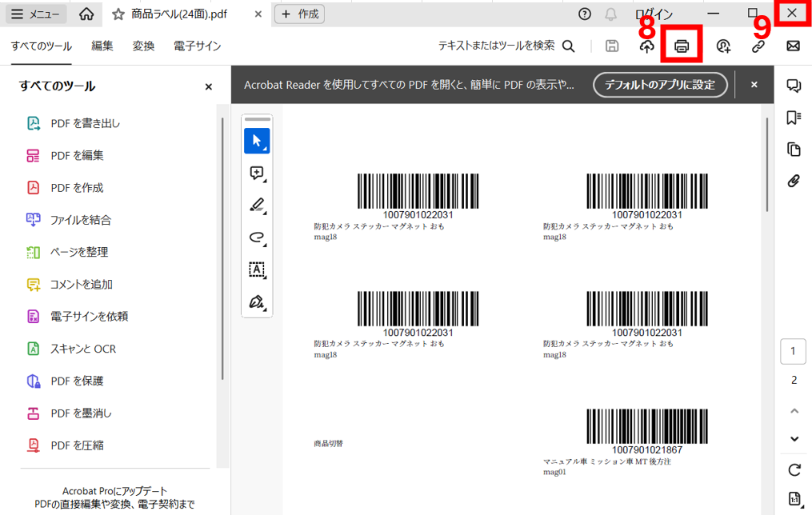Select PDF を編集 tool

tap(65, 155)
